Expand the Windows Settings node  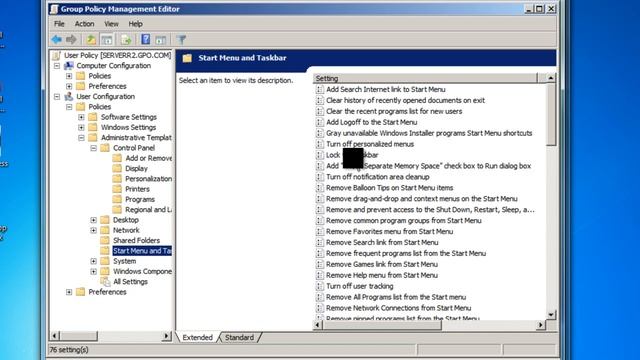tap(81, 127)
